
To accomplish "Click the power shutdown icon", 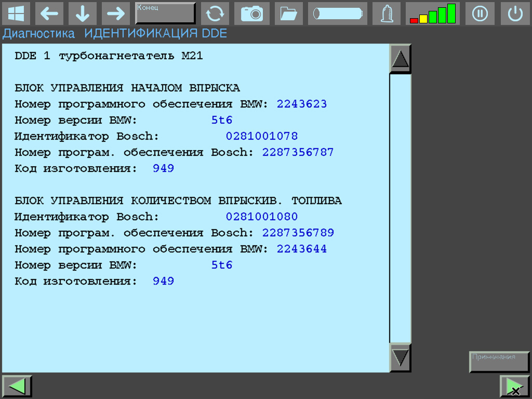I will click(x=515, y=14).
